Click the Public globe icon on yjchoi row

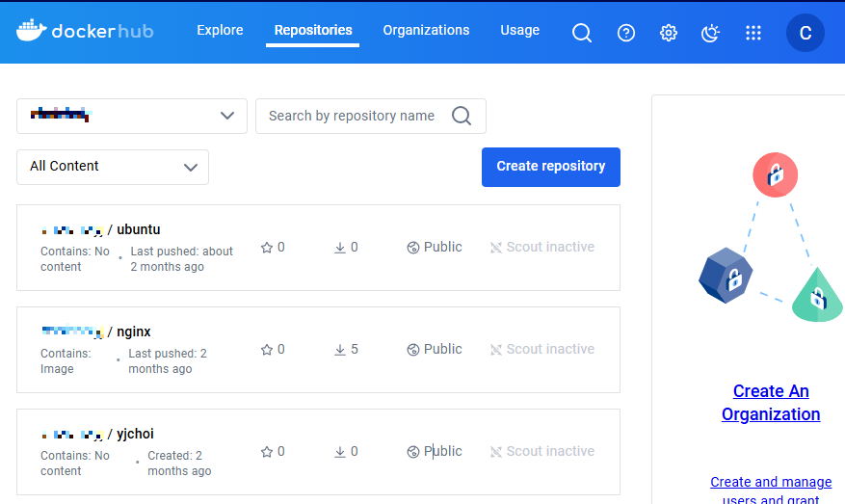point(412,452)
